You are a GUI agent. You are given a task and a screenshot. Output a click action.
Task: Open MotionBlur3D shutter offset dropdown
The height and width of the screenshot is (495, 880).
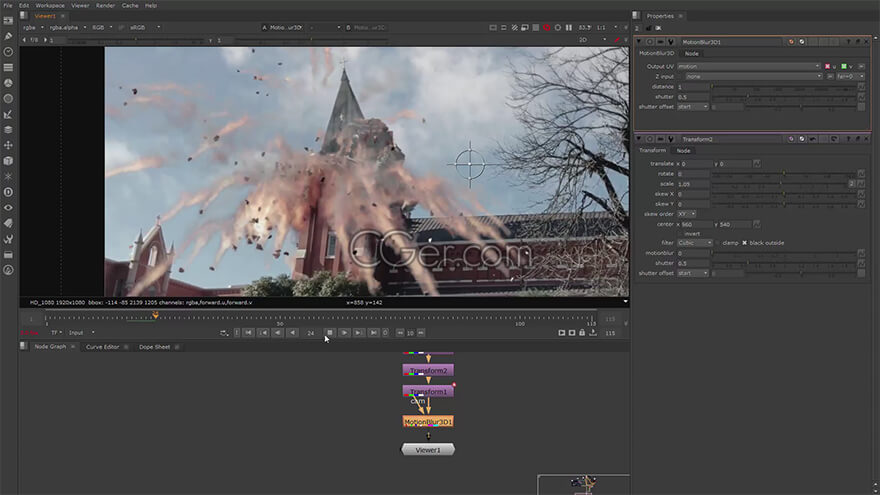(x=693, y=107)
